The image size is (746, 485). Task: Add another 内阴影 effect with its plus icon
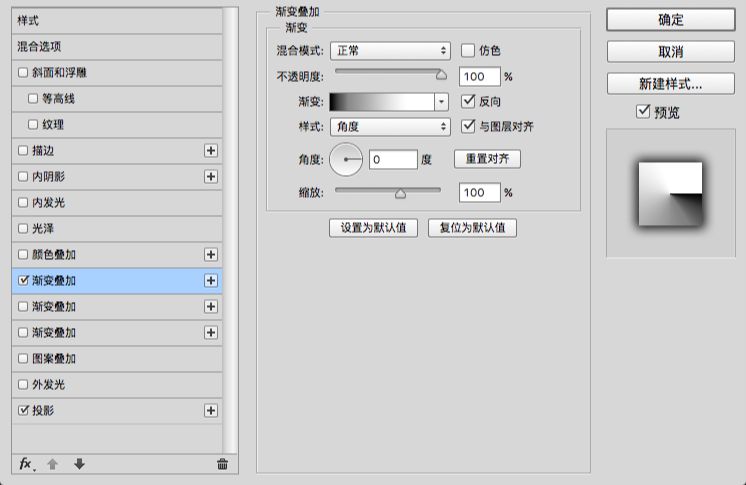coord(211,177)
